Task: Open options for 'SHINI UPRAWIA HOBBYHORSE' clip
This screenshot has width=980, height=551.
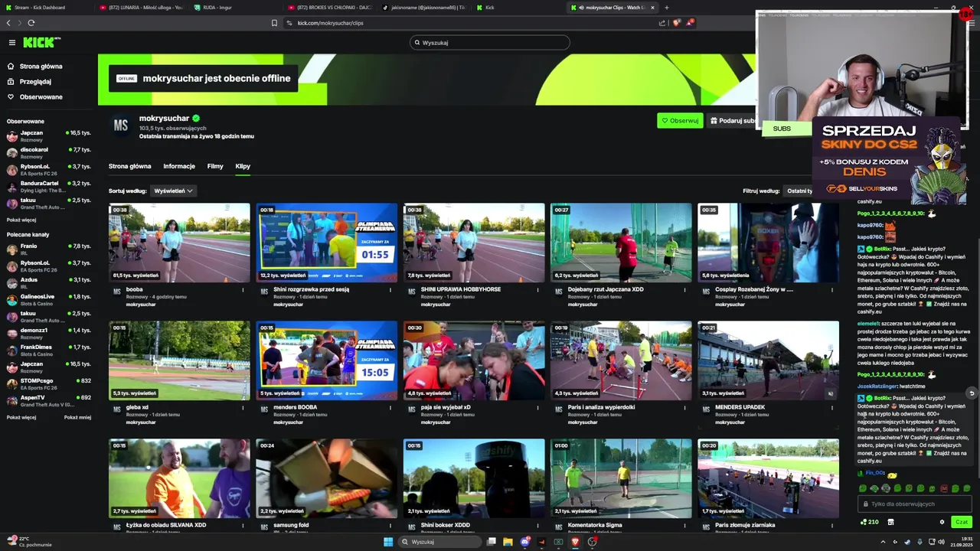Action: [x=537, y=290]
